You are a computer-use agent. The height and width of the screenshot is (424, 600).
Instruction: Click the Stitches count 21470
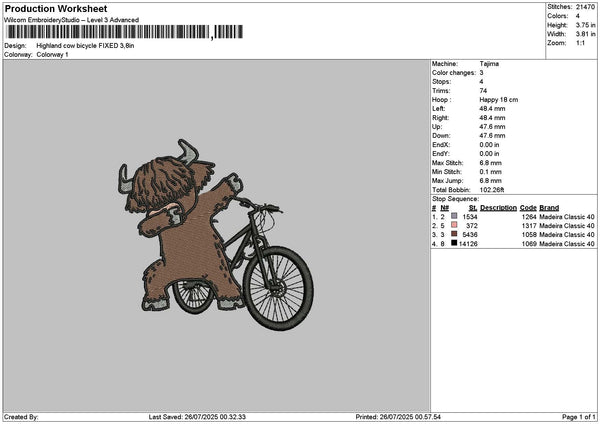click(x=586, y=7)
